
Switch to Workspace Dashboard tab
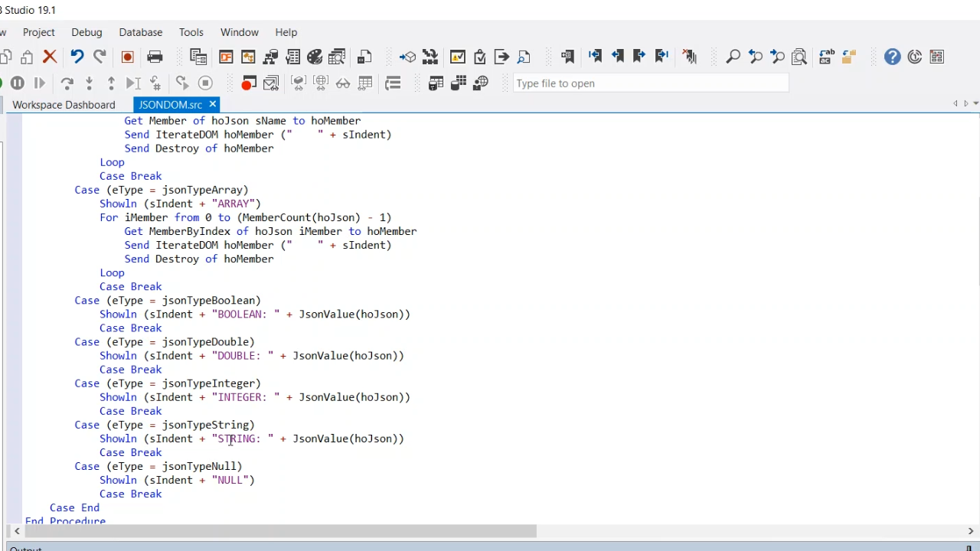(x=64, y=105)
